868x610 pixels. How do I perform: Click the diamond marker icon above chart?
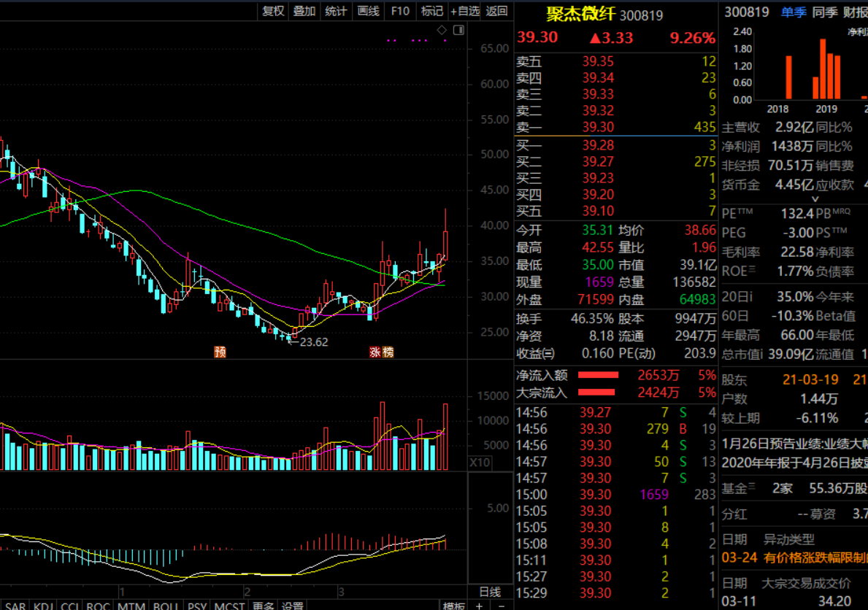[441, 30]
